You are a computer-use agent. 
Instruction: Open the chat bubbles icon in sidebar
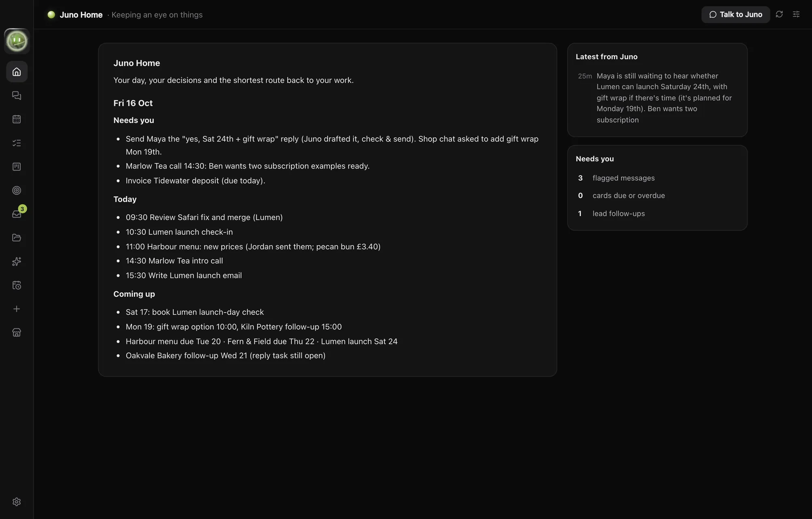click(x=17, y=95)
